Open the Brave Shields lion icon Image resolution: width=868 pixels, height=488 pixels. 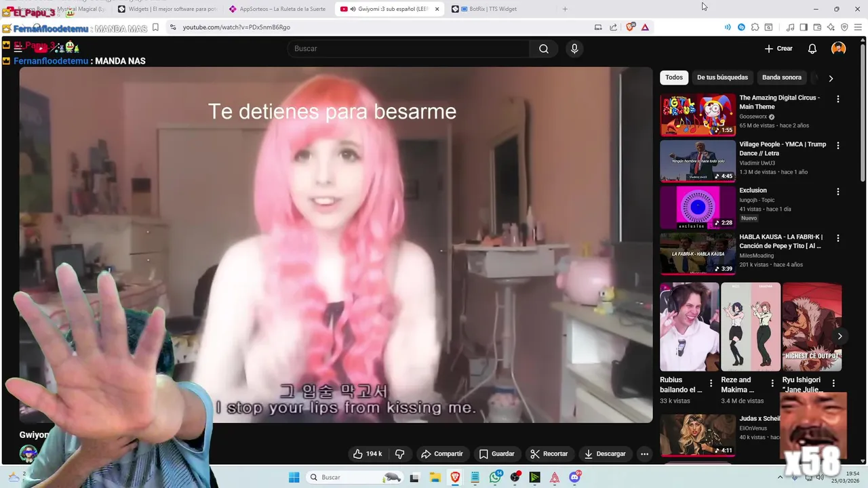coord(631,27)
